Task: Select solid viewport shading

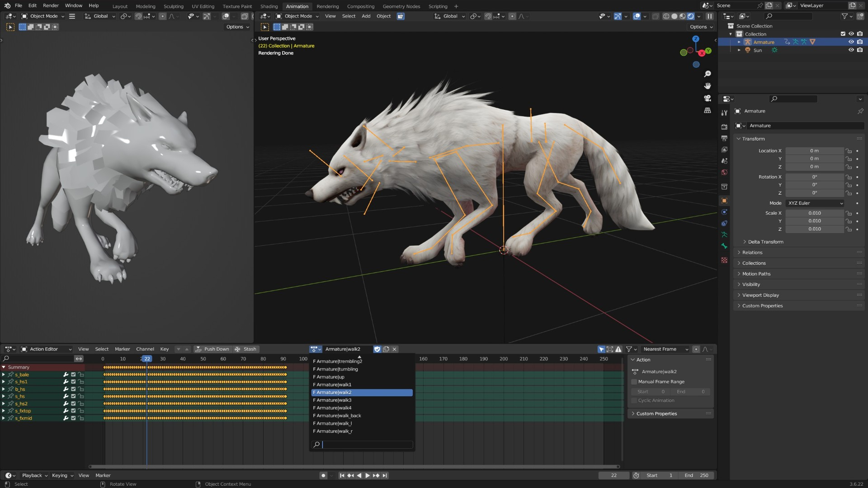Action: (x=674, y=16)
